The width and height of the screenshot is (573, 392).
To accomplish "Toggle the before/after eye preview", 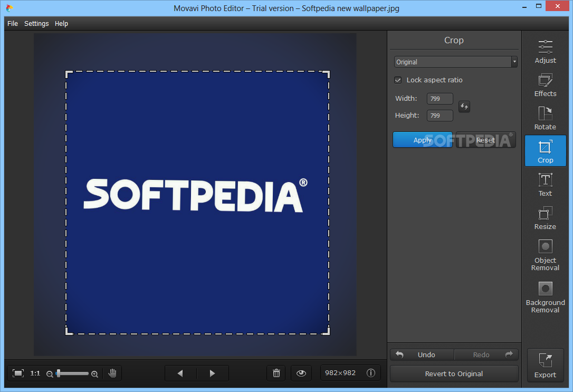I will pos(301,374).
